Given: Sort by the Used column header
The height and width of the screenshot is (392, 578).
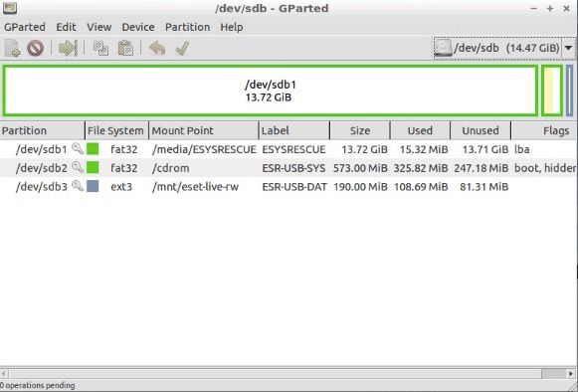Looking at the screenshot, I should coord(420,130).
